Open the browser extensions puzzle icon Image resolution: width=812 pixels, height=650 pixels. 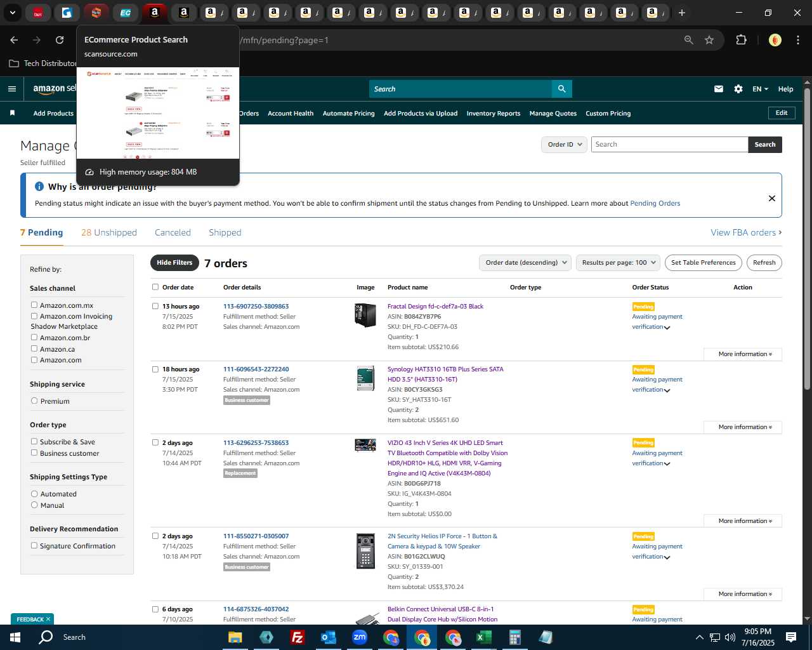point(741,40)
